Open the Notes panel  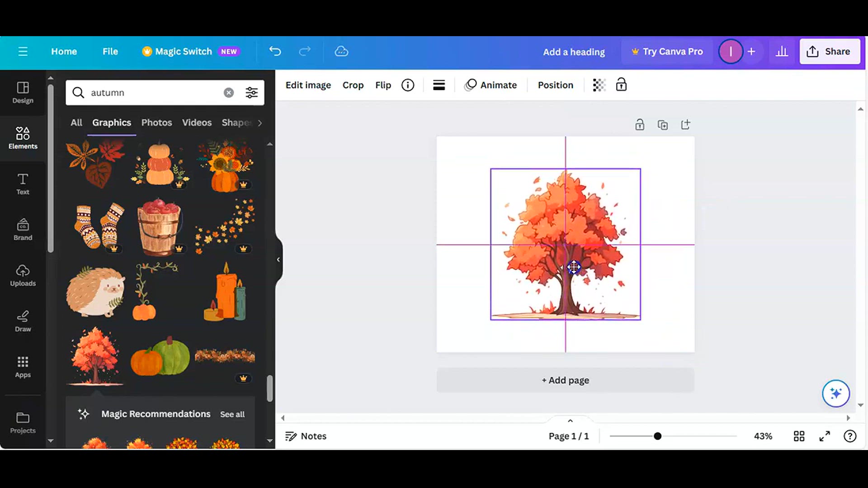click(x=306, y=436)
